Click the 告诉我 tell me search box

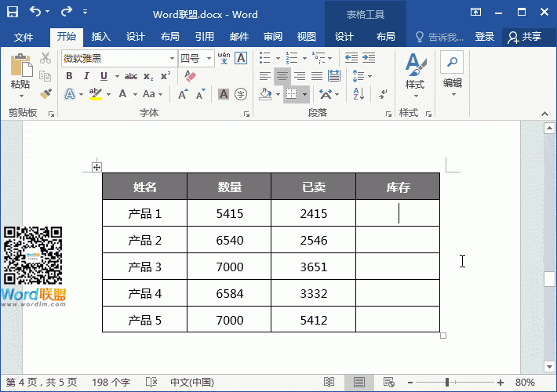tap(440, 37)
